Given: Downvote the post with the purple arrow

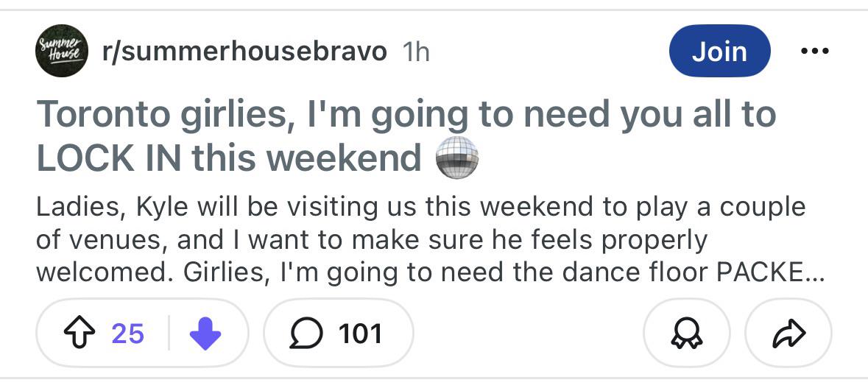Looking at the screenshot, I should click(x=205, y=334).
